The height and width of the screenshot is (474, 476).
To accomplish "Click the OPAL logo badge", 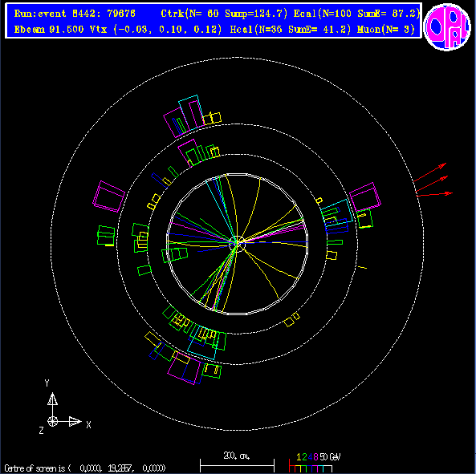I will pos(447,26).
